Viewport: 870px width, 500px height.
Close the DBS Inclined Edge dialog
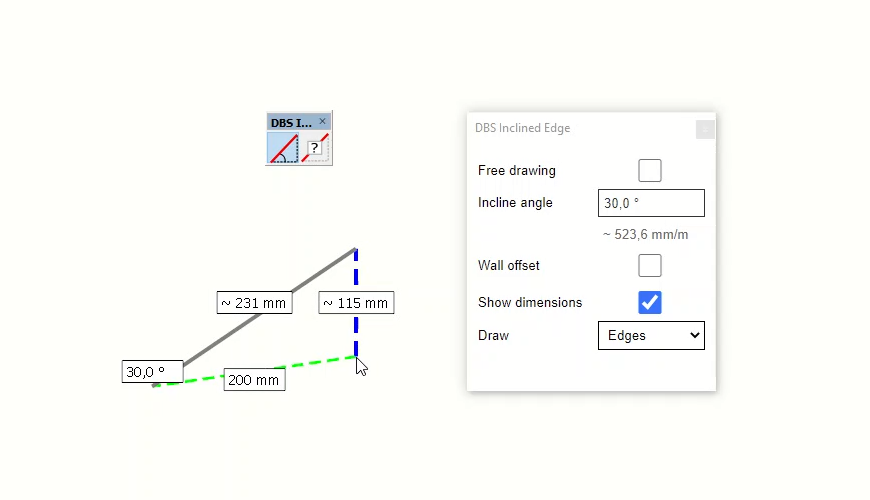[x=705, y=129]
